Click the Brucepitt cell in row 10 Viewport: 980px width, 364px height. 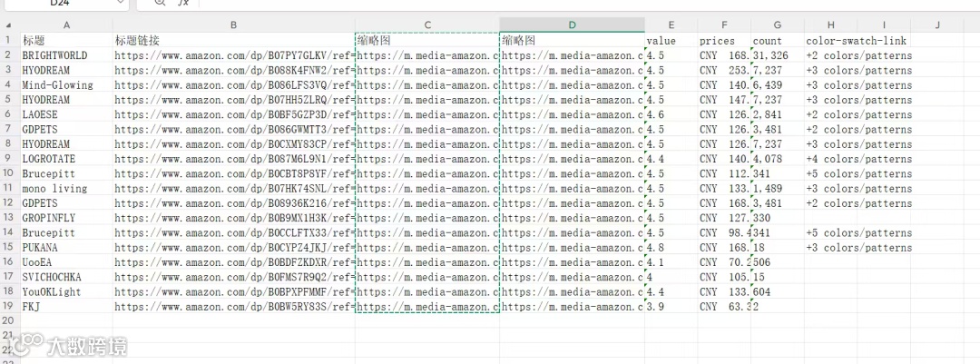point(66,173)
